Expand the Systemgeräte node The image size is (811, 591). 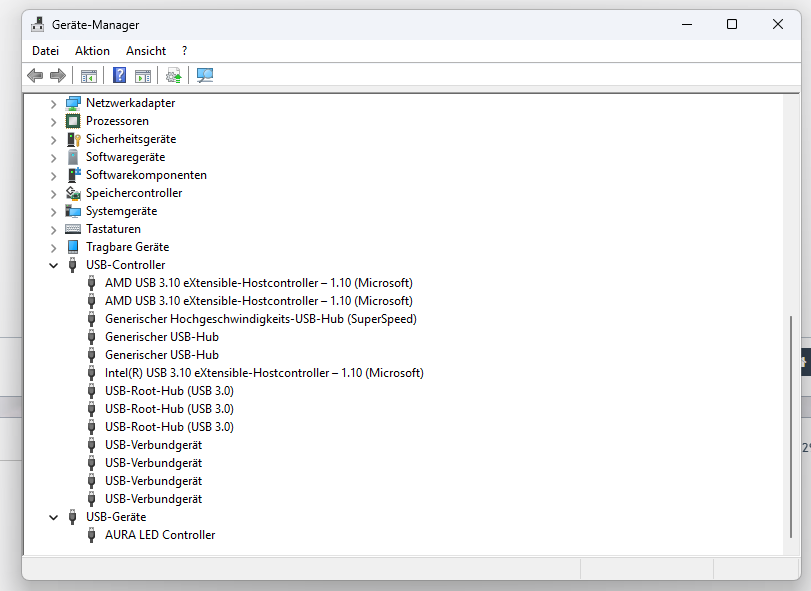click(x=53, y=211)
